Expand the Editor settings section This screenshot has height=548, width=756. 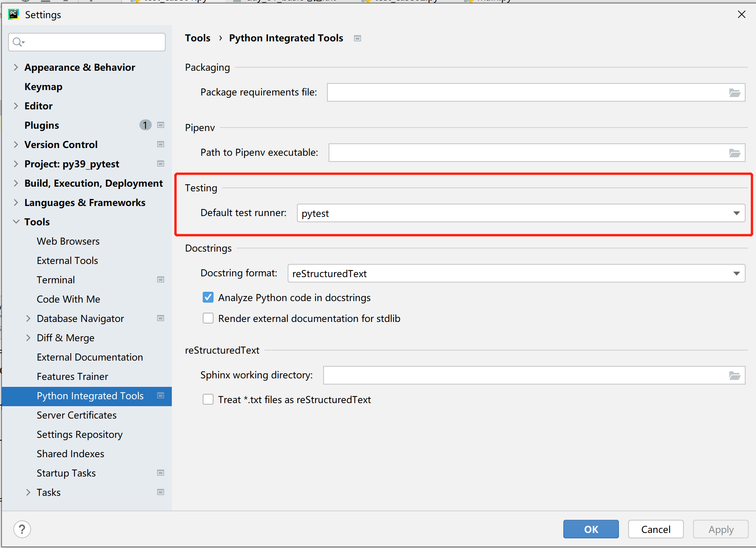[16, 106]
